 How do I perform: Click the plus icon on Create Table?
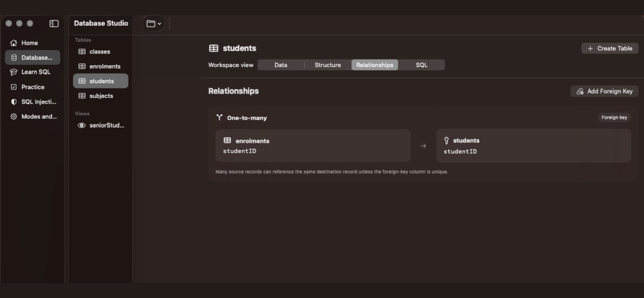[590, 49]
